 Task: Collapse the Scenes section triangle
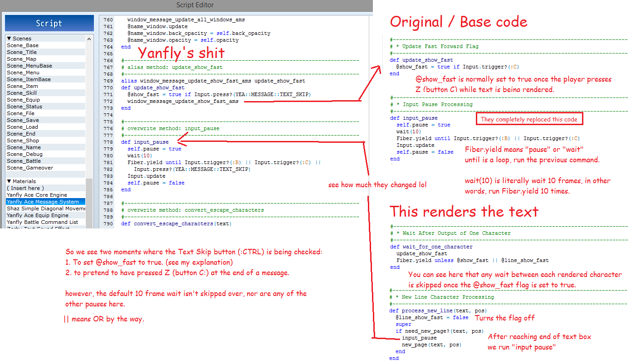[x=9, y=39]
